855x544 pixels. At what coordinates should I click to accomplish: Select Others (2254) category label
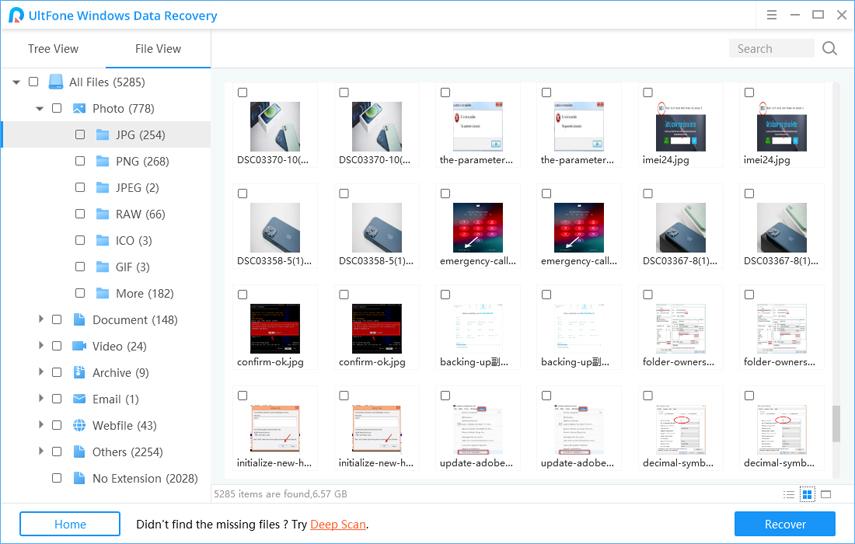(128, 452)
